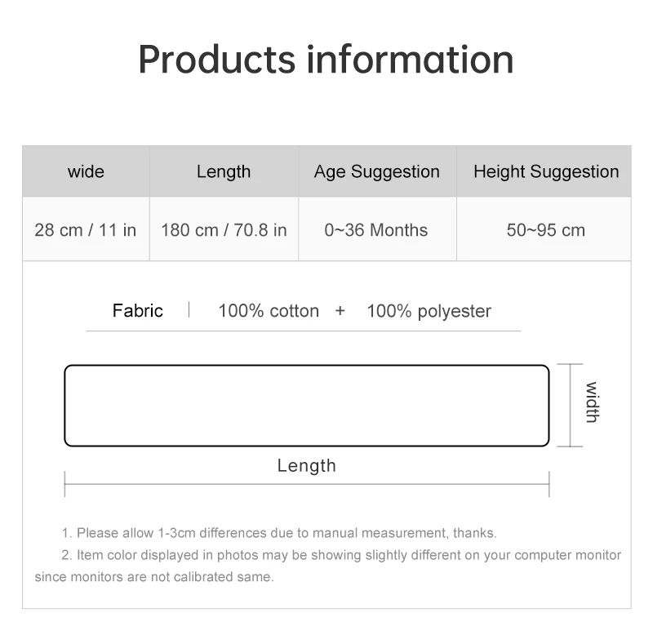
Task: Click the plus sign between fabric types
Action: 340,311
